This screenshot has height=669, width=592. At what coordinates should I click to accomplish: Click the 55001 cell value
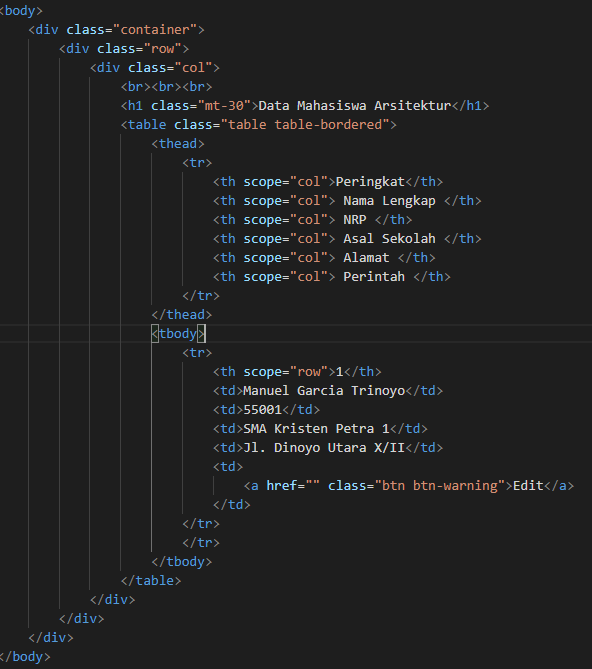[x=262, y=410]
